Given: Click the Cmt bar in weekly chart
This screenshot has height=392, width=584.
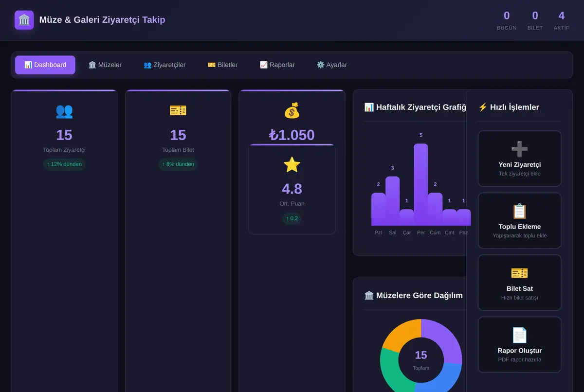Looking at the screenshot, I should [x=449, y=217].
